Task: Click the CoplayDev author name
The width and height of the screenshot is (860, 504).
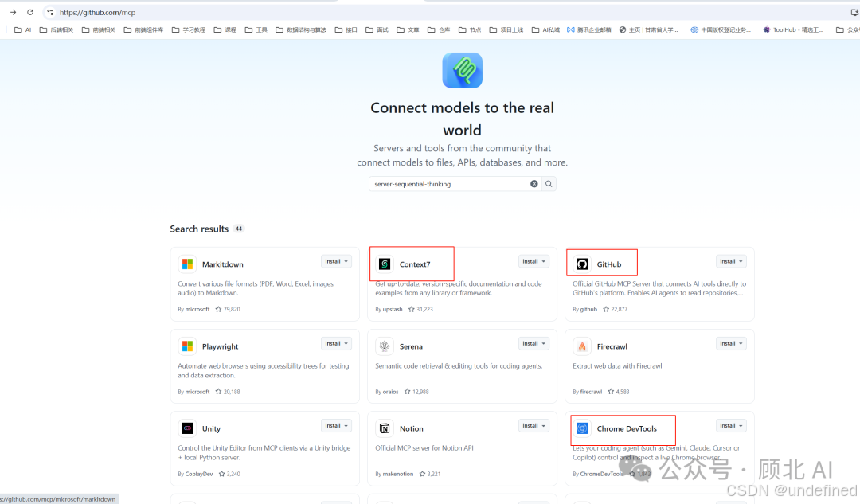Action: (198, 474)
